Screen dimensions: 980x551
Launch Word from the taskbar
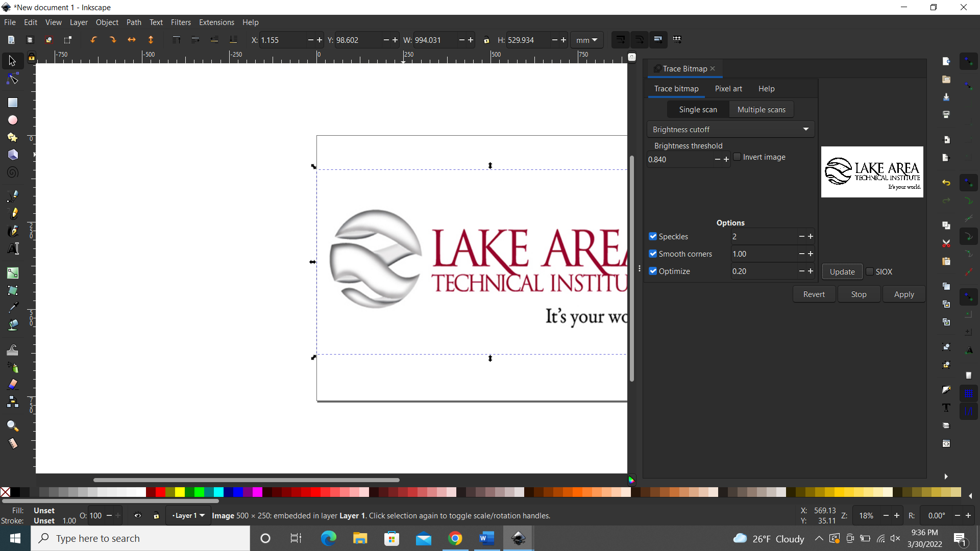click(486, 538)
